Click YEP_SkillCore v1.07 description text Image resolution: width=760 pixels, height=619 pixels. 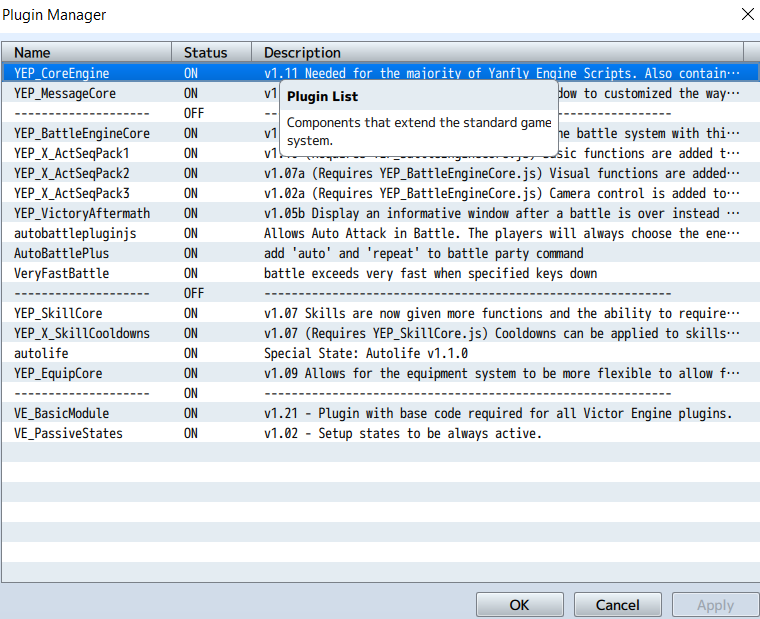(x=502, y=313)
